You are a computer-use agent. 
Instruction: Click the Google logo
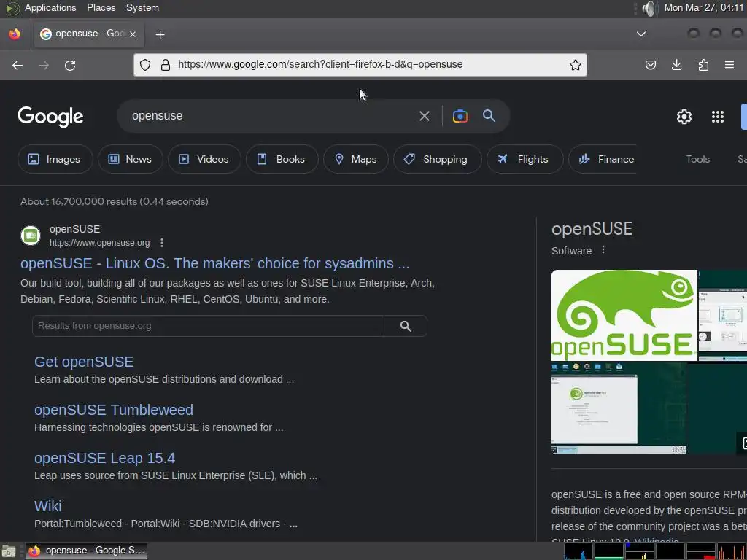[x=50, y=117]
